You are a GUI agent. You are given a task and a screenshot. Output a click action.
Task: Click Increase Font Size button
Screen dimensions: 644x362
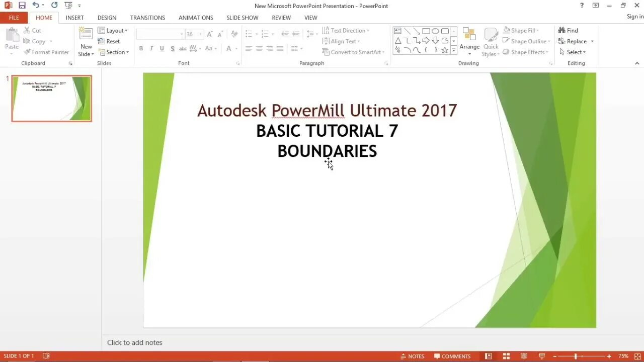(210, 34)
